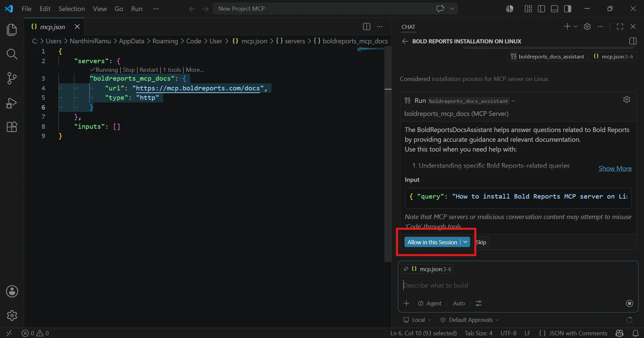The image size is (644, 338).
Task: Expand the Allow options dropdown arrow
Action: [x=465, y=242]
